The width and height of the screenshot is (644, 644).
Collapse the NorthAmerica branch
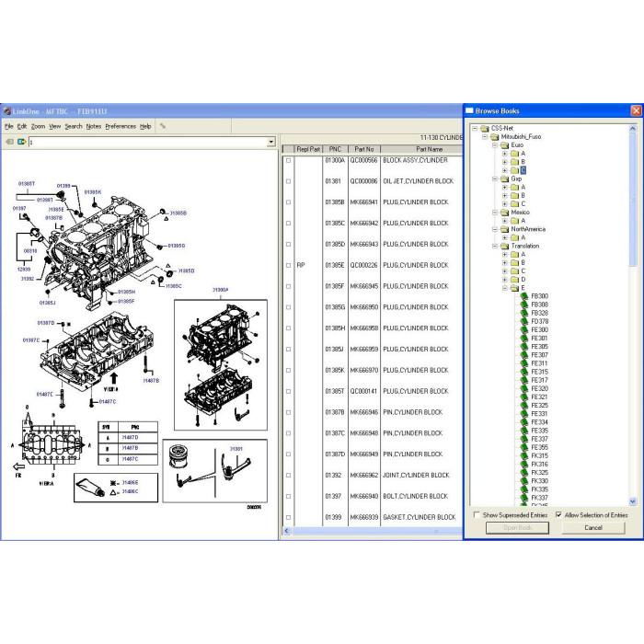(x=495, y=229)
